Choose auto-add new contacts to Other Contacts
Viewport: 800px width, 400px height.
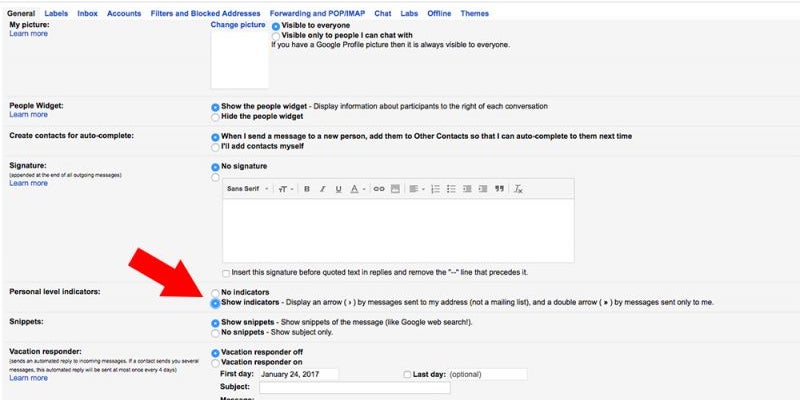[215, 137]
